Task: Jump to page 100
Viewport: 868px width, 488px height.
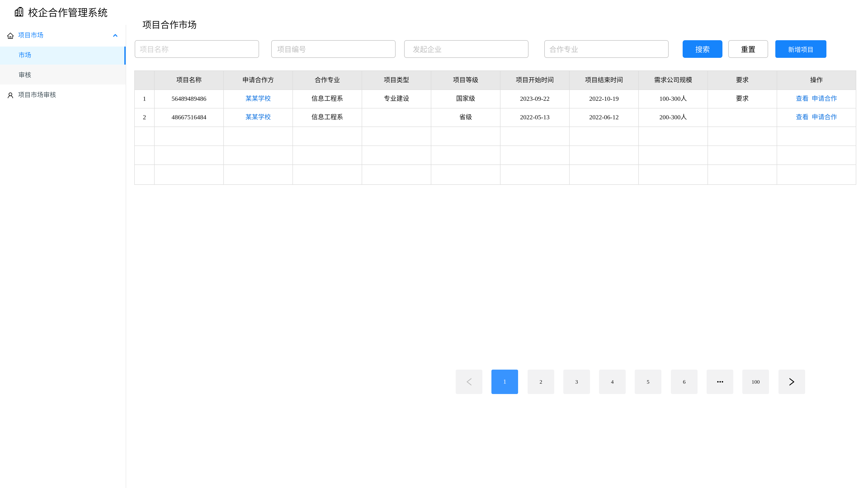Action: tap(755, 382)
